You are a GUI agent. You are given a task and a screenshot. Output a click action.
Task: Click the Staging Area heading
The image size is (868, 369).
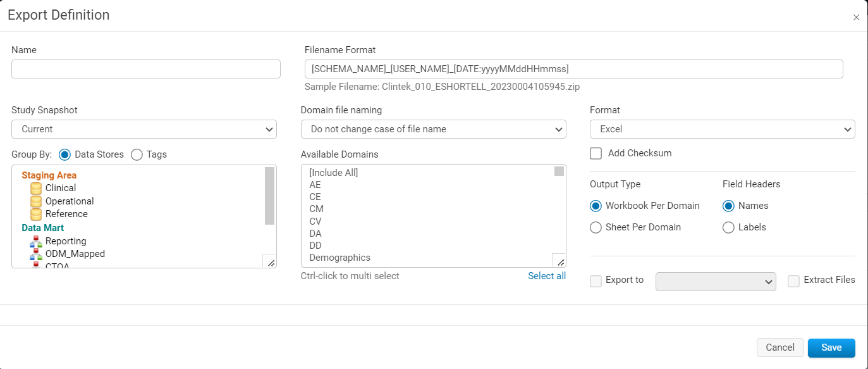click(x=49, y=175)
